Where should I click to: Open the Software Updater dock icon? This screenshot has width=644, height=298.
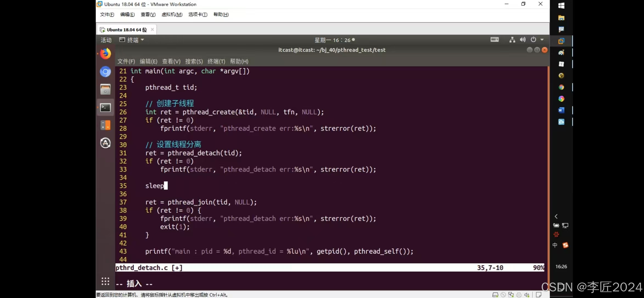(x=105, y=143)
